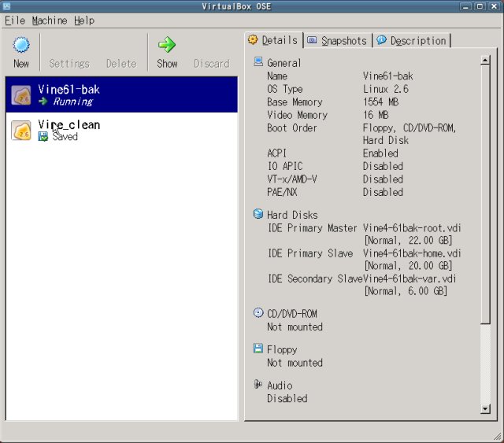This screenshot has height=443, width=504.
Task: Click the disabled Delete toolbar button
Action: click(121, 64)
